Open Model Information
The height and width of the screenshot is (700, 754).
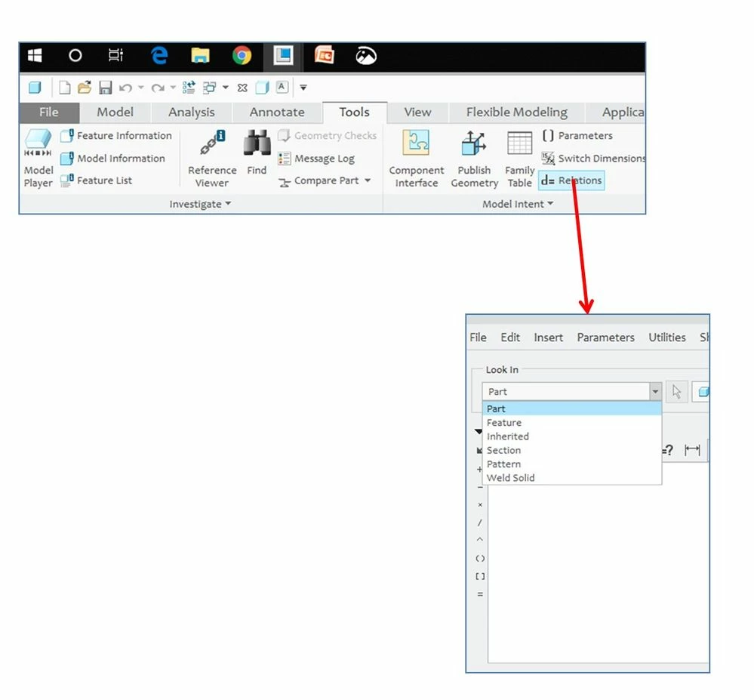point(112,159)
